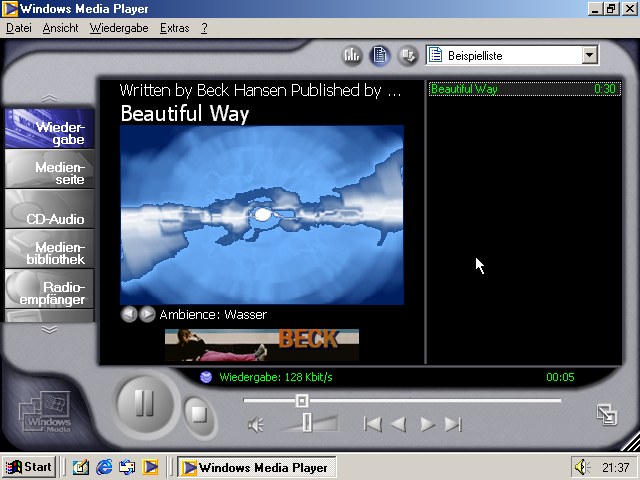Click the quick launch icon left of Internet Explorer

pyautogui.click(x=80, y=467)
